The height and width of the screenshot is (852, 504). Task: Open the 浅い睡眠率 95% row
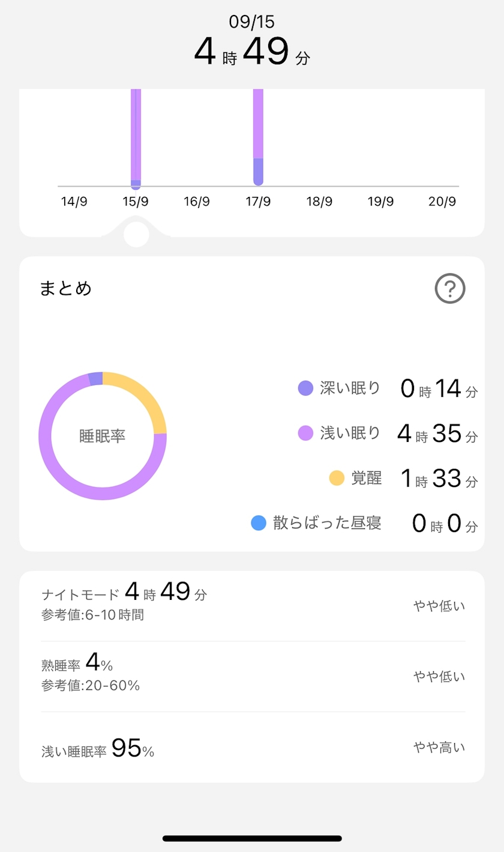(252, 748)
